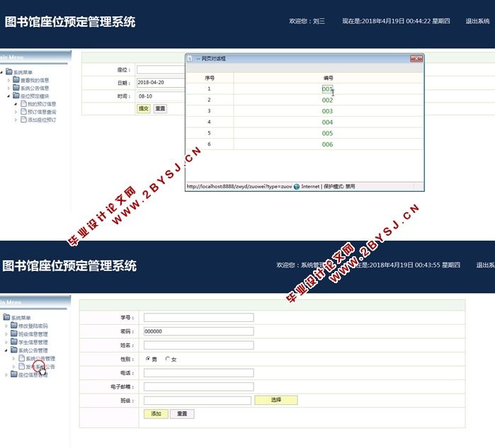Click the page icon beside 我的预订信息
The height and width of the screenshot is (448, 495).
coord(23,103)
